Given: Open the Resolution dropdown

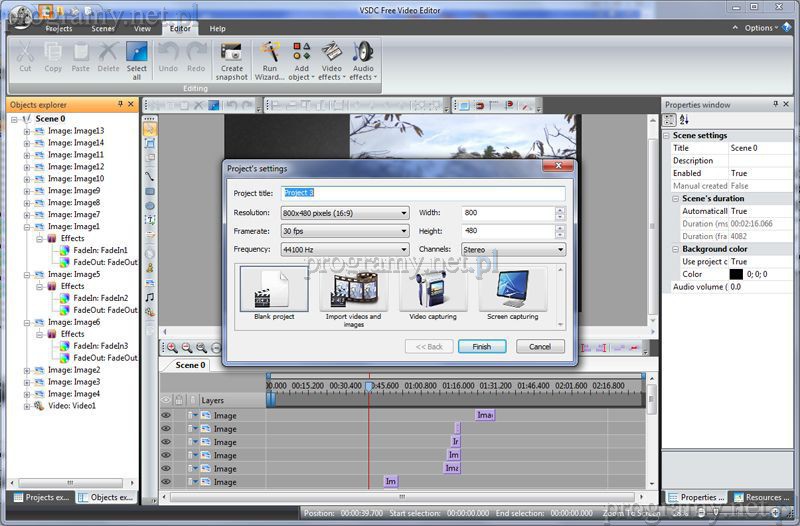Looking at the screenshot, I should (346, 213).
